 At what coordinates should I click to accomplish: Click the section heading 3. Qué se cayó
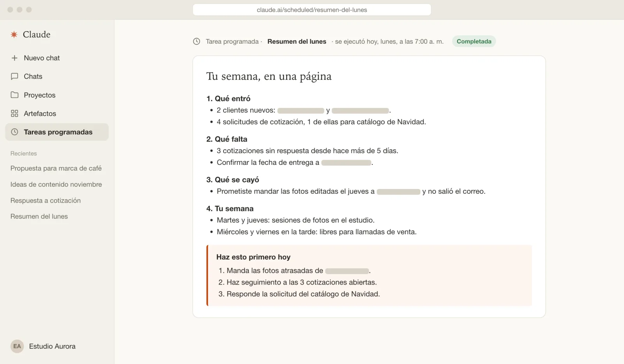coord(233,180)
